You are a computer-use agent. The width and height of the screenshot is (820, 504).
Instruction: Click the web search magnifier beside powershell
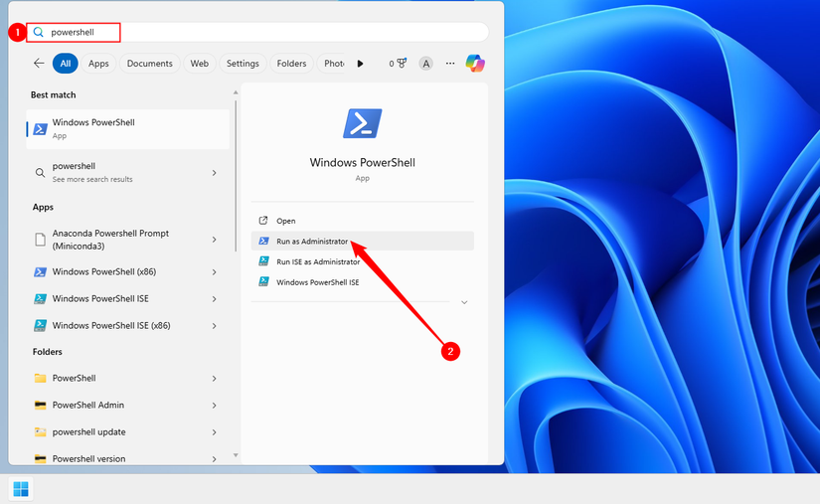(x=40, y=173)
